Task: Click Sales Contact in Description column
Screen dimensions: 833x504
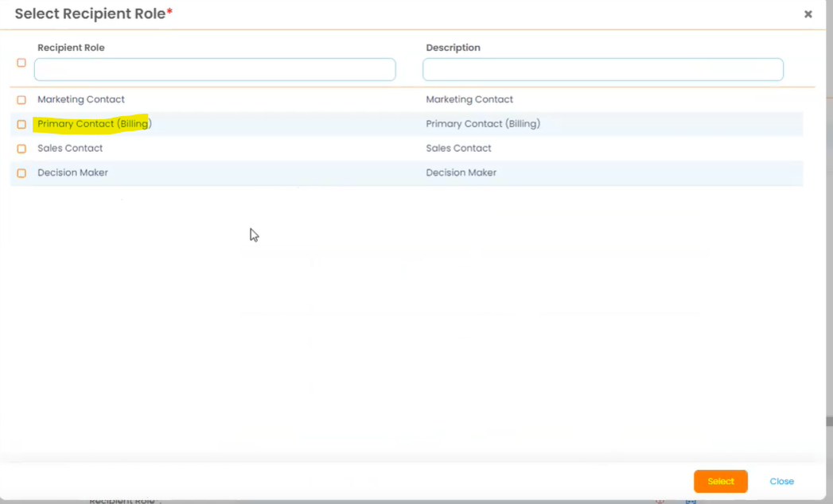Action: (x=458, y=148)
